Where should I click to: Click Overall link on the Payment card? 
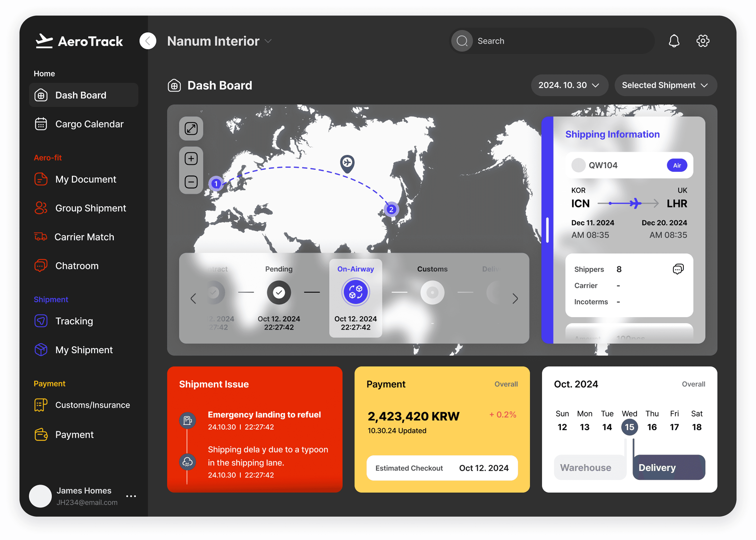[506, 384]
